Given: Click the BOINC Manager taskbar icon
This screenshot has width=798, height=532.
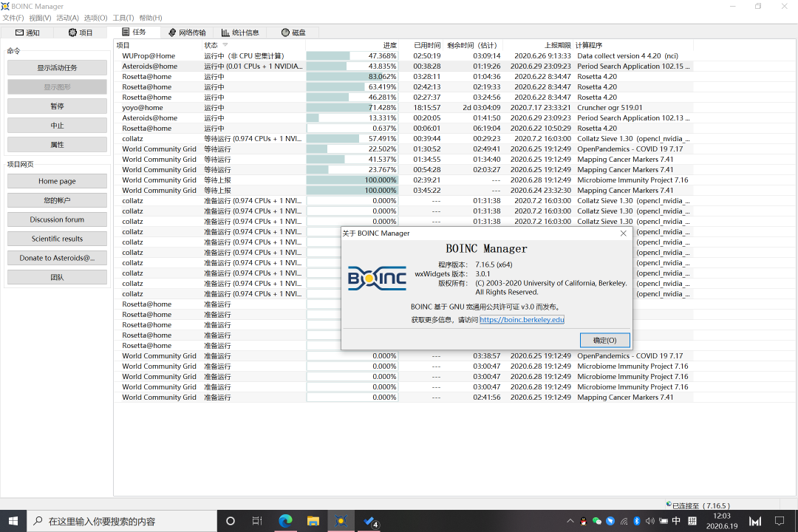Looking at the screenshot, I should pyautogui.click(x=341, y=521).
